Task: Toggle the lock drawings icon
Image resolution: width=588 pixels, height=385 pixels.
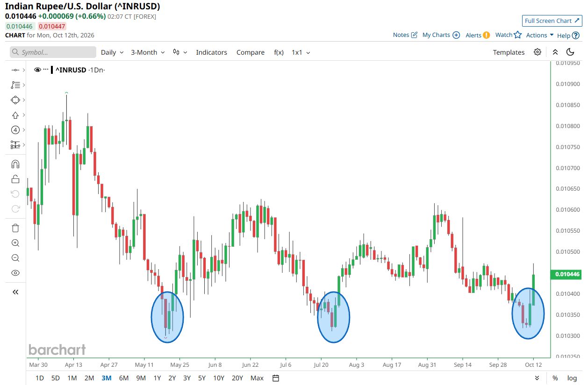Action: point(15,179)
